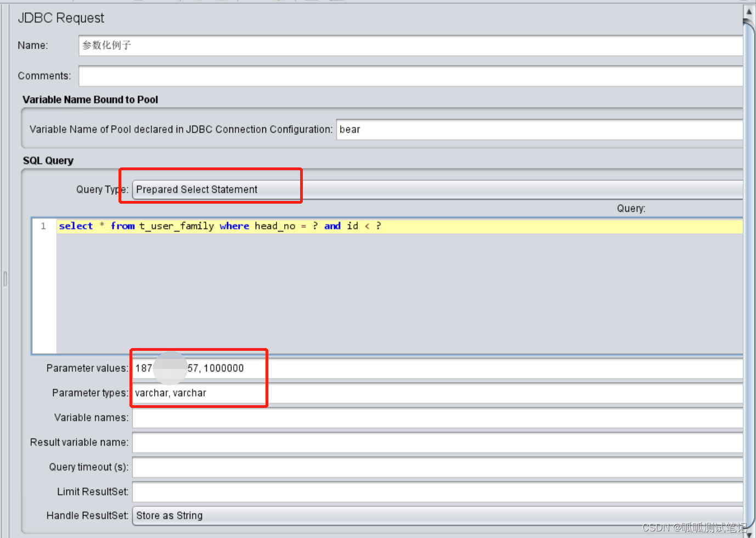This screenshot has height=538, width=756.
Task: Click the left panel splitter handle
Action: click(x=4, y=278)
